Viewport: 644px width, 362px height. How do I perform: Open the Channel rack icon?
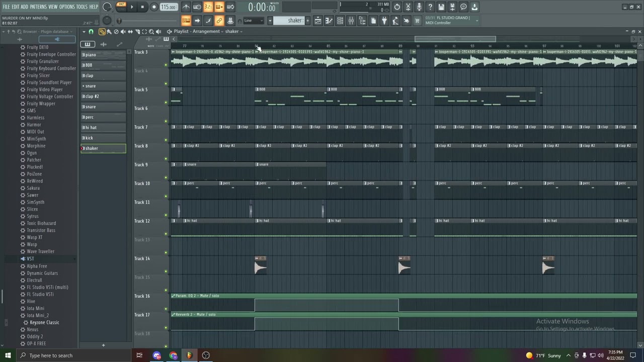pos(340,21)
